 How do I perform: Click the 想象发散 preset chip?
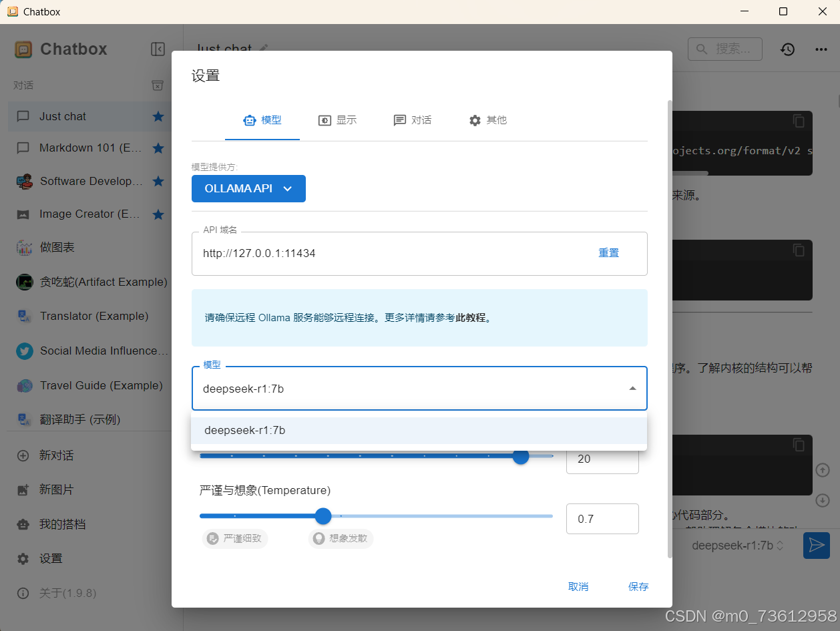tap(341, 538)
